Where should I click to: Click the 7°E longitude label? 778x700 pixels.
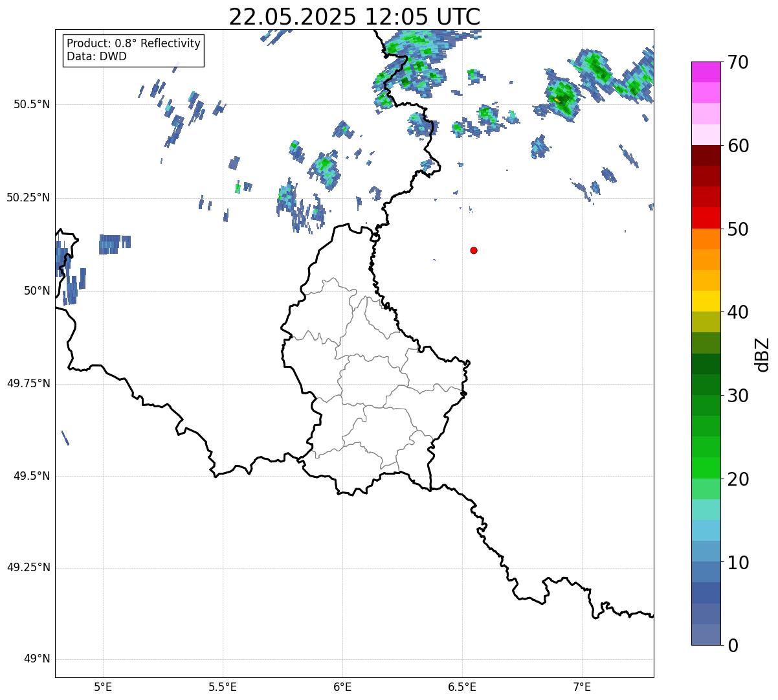(x=583, y=687)
